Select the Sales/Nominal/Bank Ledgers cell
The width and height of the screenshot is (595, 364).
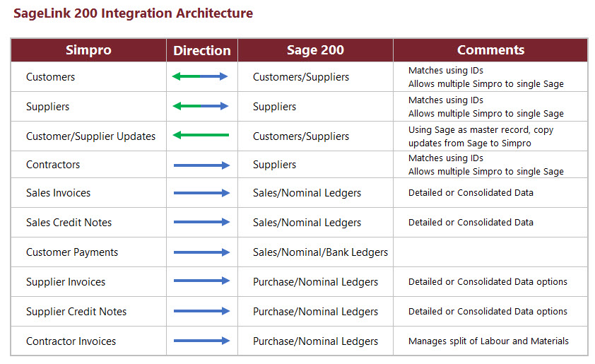pyautogui.click(x=320, y=252)
